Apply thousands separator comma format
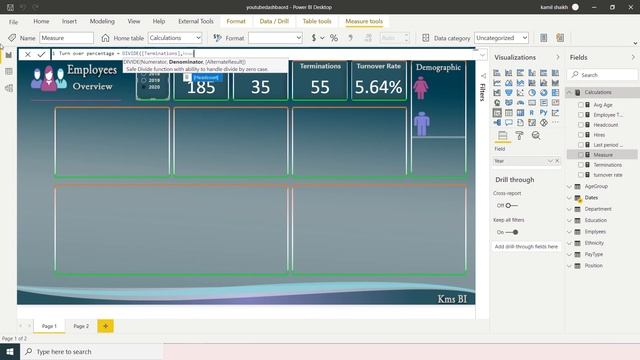Image resolution: width=640 pixels, height=360 pixels. pyautogui.click(x=350, y=38)
